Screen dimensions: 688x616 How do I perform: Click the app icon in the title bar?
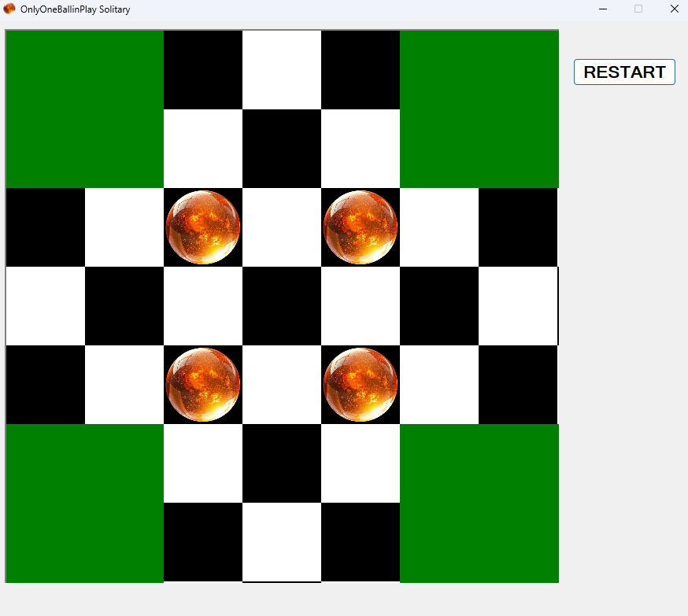pos(9,9)
